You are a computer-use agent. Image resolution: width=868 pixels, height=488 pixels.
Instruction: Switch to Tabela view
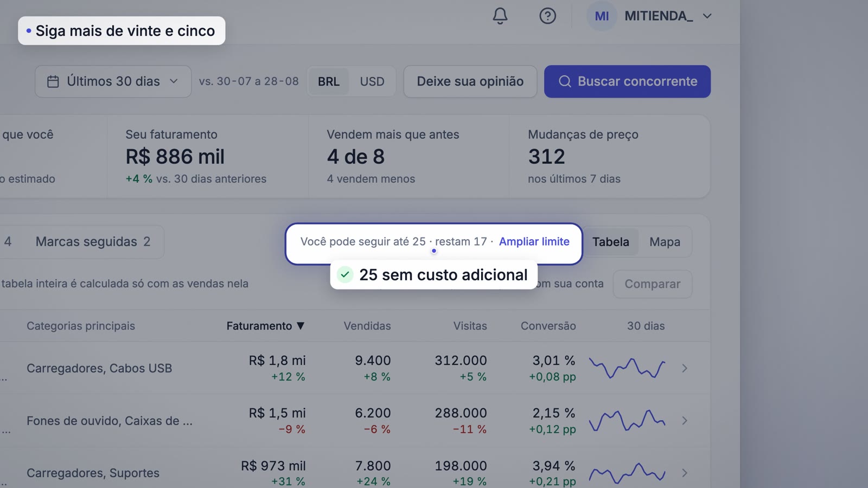pyautogui.click(x=611, y=242)
